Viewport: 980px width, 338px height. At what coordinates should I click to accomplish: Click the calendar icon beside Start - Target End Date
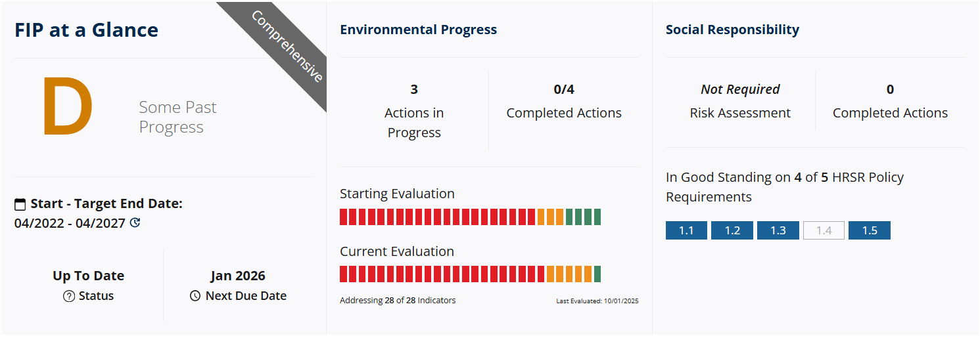(x=20, y=204)
